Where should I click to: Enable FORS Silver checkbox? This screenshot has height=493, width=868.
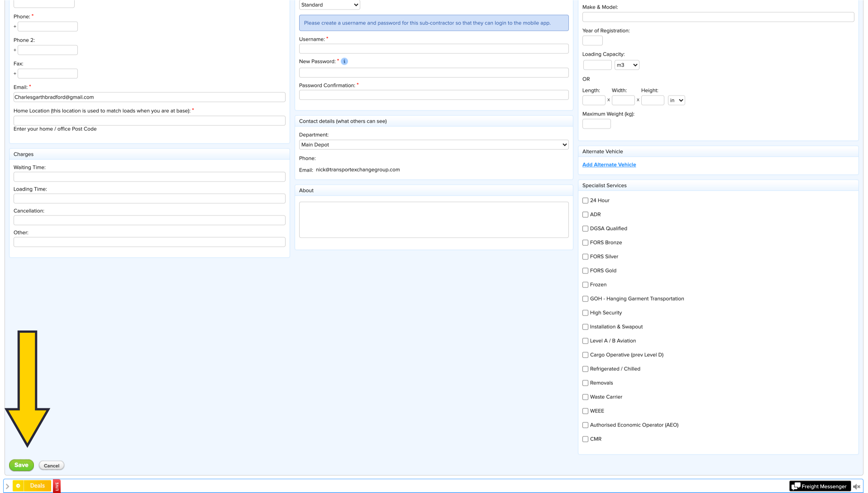pyautogui.click(x=585, y=257)
